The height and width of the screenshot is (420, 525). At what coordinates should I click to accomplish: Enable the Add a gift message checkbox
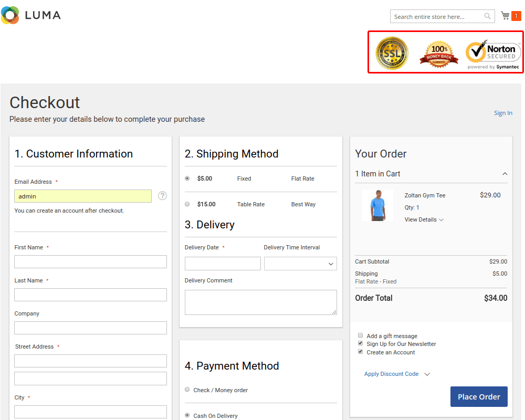point(361,335)
